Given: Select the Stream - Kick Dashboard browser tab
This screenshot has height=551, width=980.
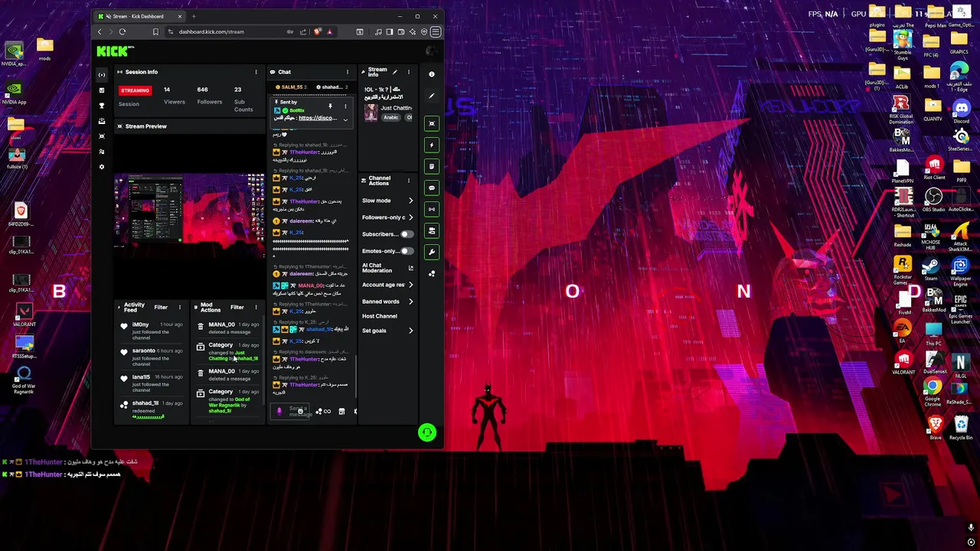Looking at the screenshot, I should click(139, 16).
